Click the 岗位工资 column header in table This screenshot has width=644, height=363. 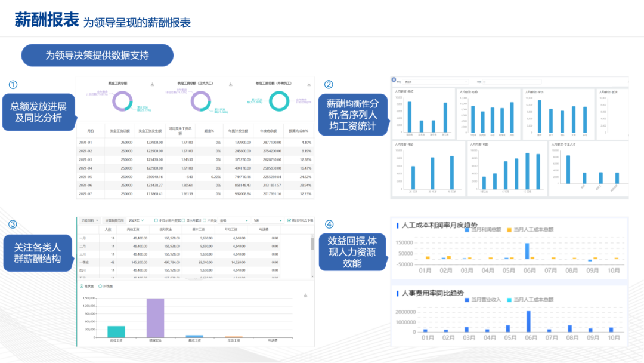(132, 230)
